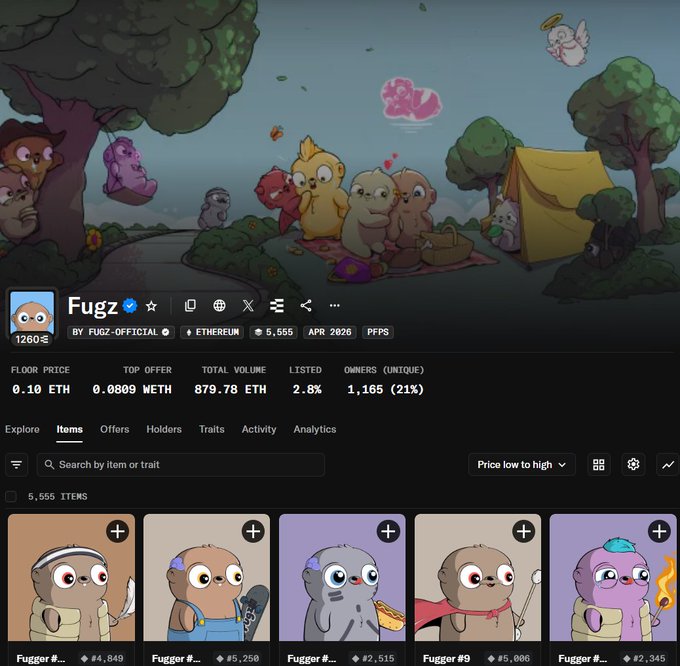The height and width of the screenshot is (666, 680).
Task: Click the 5,555 ITEMS count label
Action: click(x=58, y=497)
